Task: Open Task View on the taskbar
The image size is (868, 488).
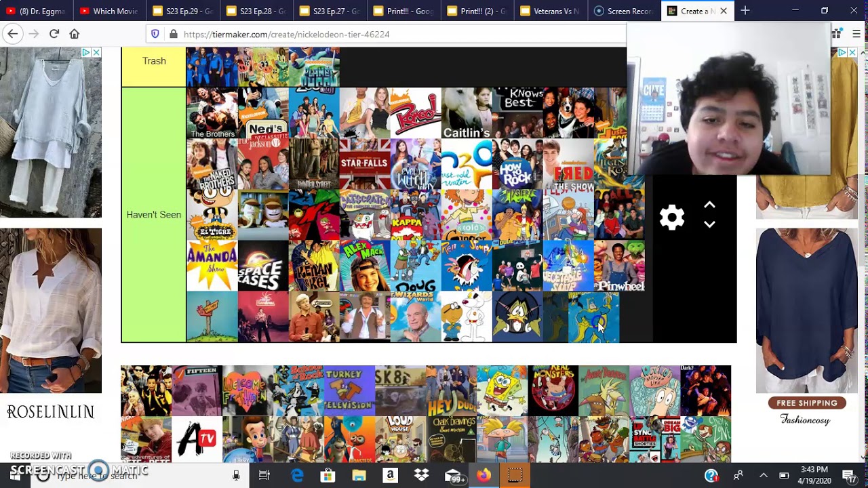Action: 264,476
